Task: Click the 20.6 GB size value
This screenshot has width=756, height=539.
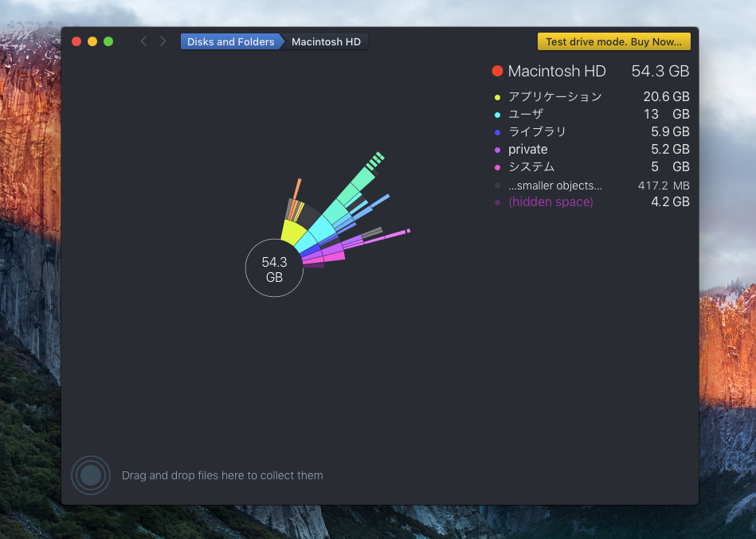Action: click(x=666, y=96)
